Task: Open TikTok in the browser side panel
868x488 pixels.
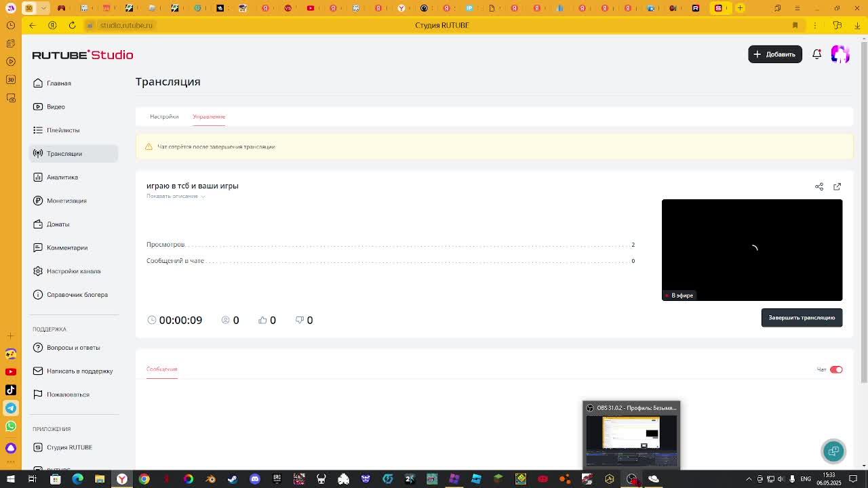Action: pyautogui.click(x=11, y=390)
